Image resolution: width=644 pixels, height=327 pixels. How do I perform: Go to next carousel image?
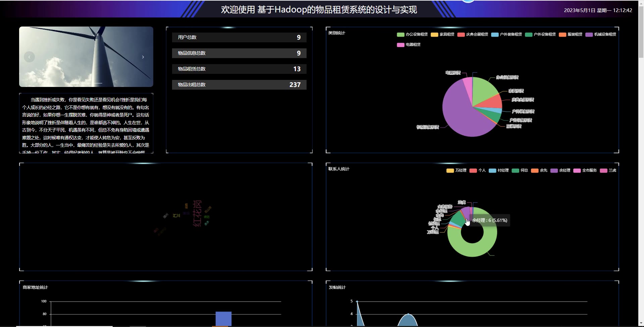143,57
